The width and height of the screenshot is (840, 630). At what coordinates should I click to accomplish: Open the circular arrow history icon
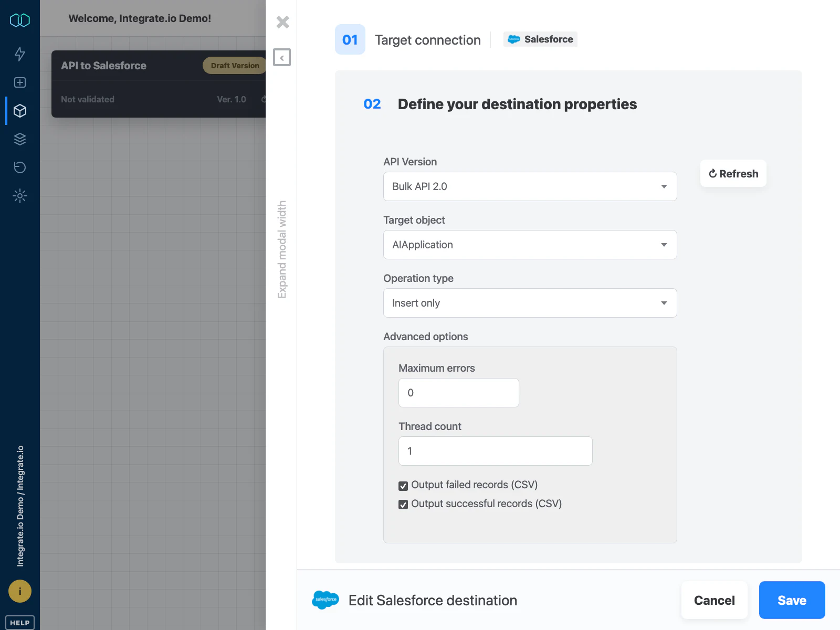pyautogui.click(x=20, y=167)
